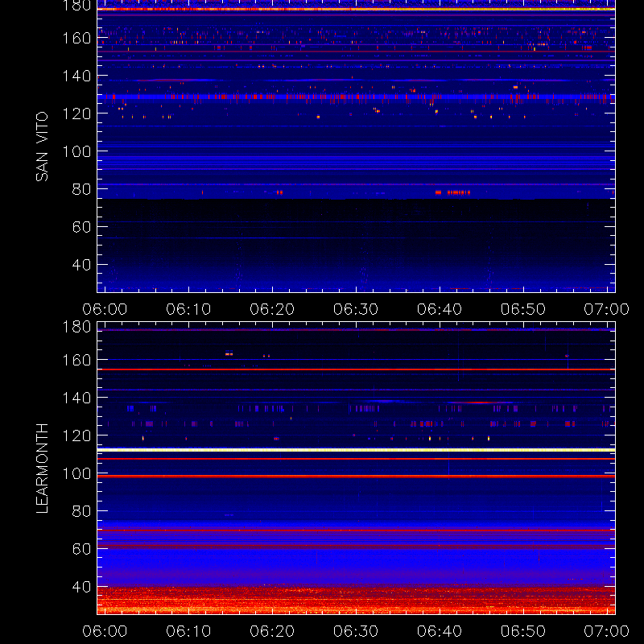The image size is (644, 644).
Task: Click the 80 tick label on San Vito axis
Action: (x=81, y=189)
